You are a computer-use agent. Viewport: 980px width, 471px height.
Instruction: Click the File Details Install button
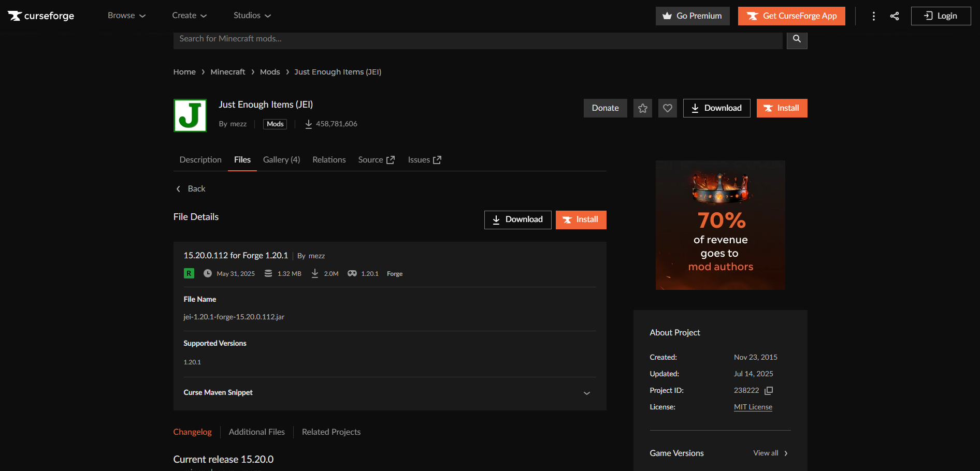pos(581,219)
